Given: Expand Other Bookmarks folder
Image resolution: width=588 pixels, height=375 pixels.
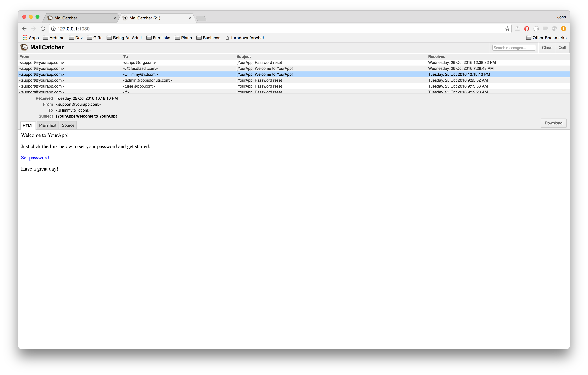Looking at the screenshot, I should coord(546,38).
